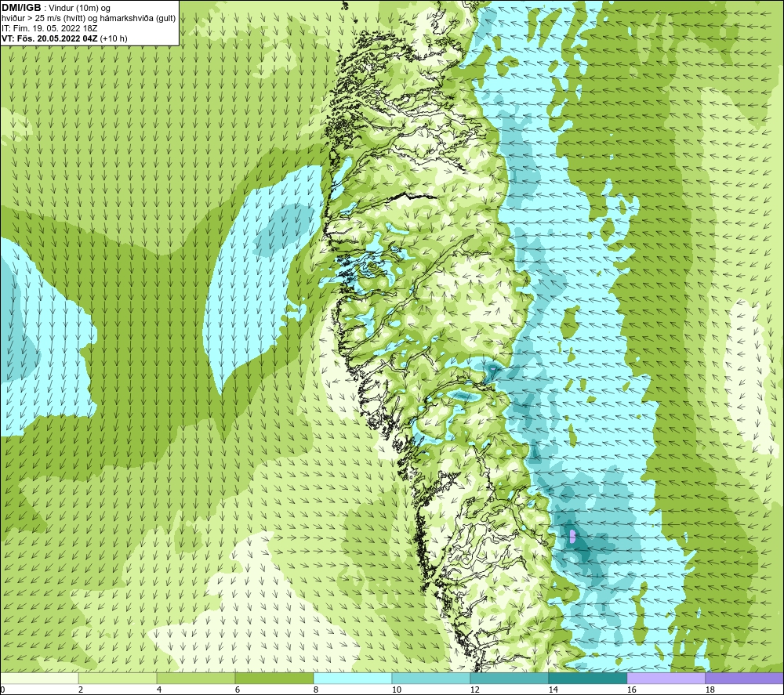Viewport: 784px width, 695px height.
Task: Click the 'IT: Fim. 19. 05. 2022 18Z' line
Action: tap(49, 28)
